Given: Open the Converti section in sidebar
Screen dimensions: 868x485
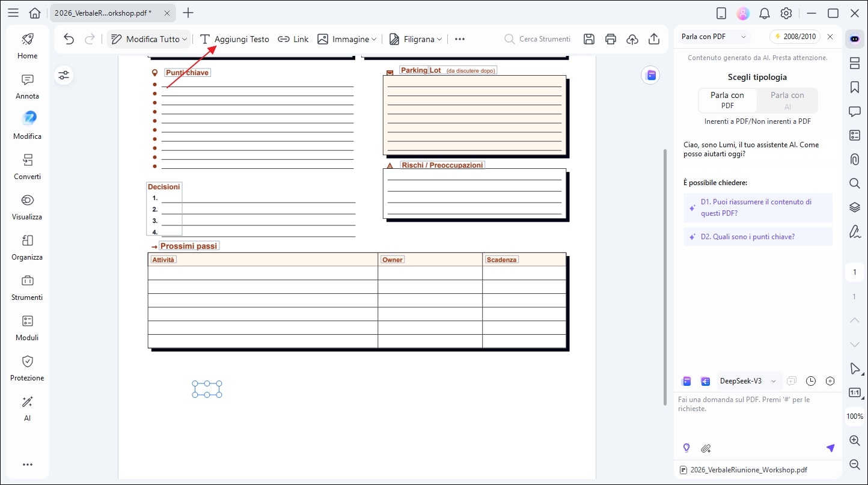Looking at the screenshot, I should [x=27, y=166].
